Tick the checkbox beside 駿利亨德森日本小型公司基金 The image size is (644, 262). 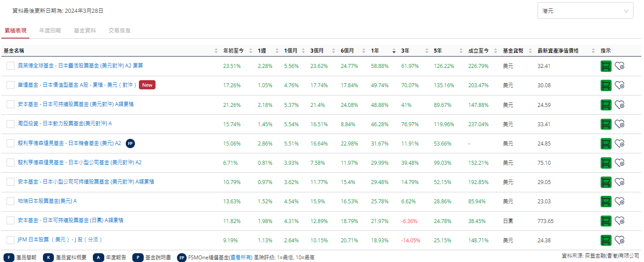point(10,162)
